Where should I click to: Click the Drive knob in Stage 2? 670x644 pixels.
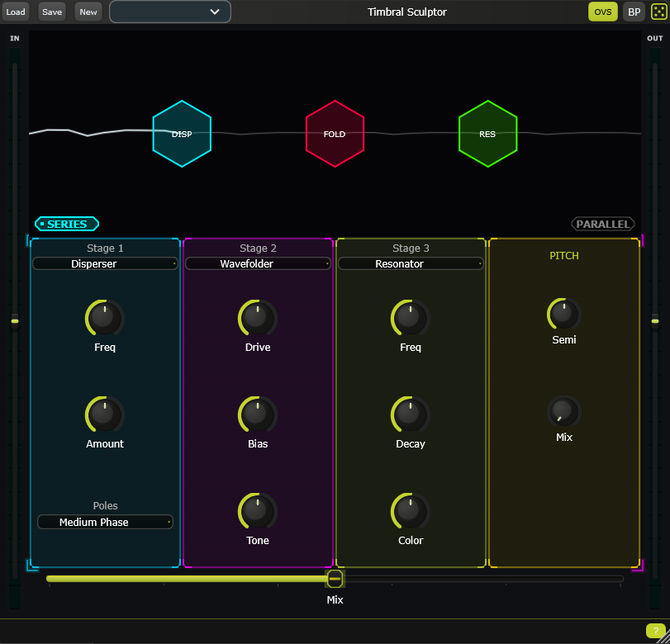click(x=257, y=319)
